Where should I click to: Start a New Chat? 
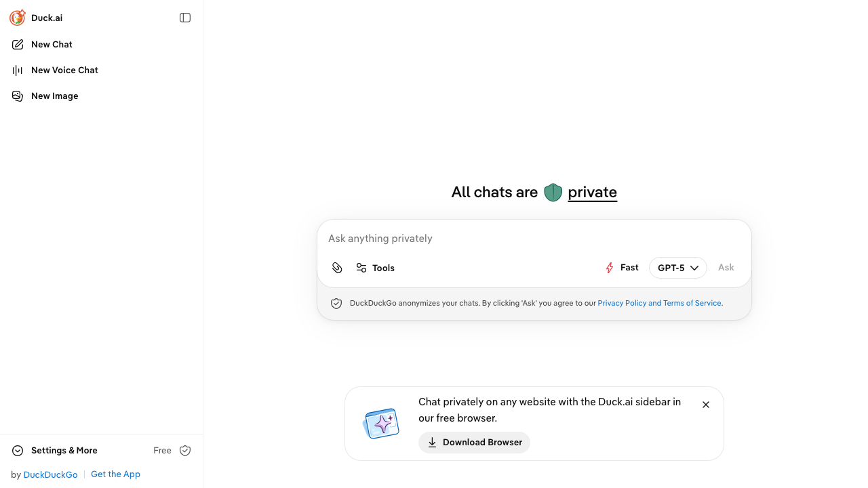[x=101, y=44]
